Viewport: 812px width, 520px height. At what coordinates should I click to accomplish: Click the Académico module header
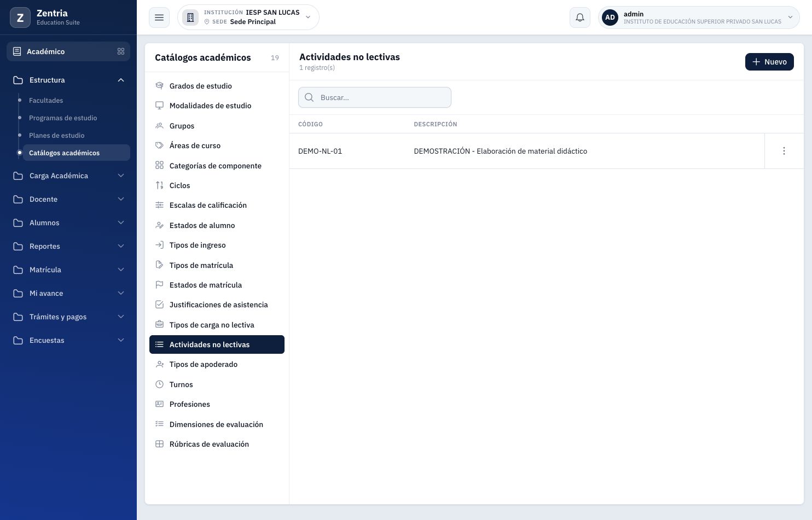coord(68,51)
